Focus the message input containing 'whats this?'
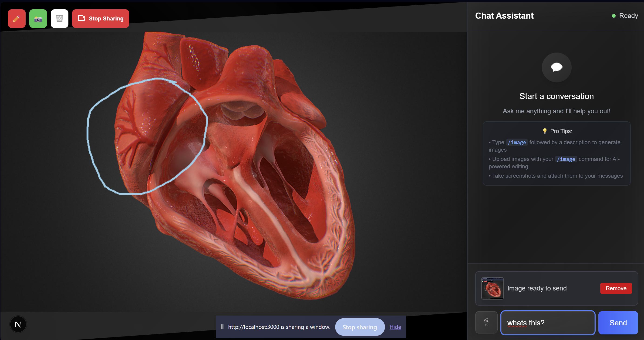644x340 pixels. 547,323
